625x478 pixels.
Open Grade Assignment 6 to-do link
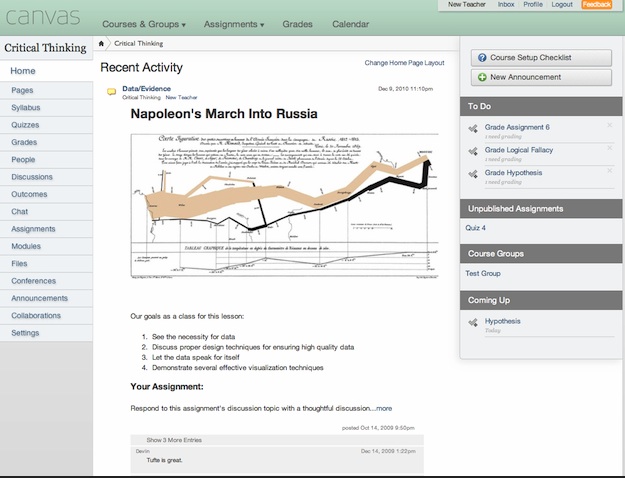click(517, 127)
